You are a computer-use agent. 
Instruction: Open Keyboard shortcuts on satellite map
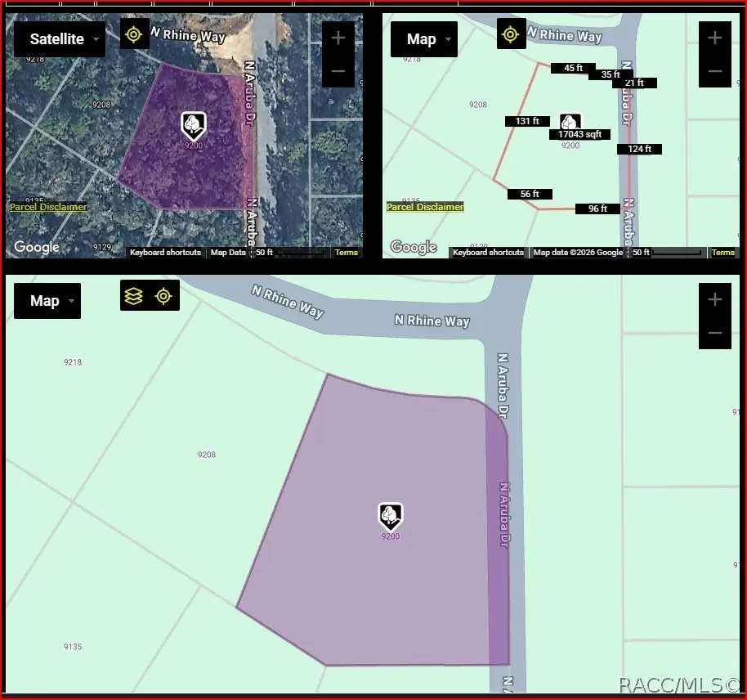(x=165, y=252)
